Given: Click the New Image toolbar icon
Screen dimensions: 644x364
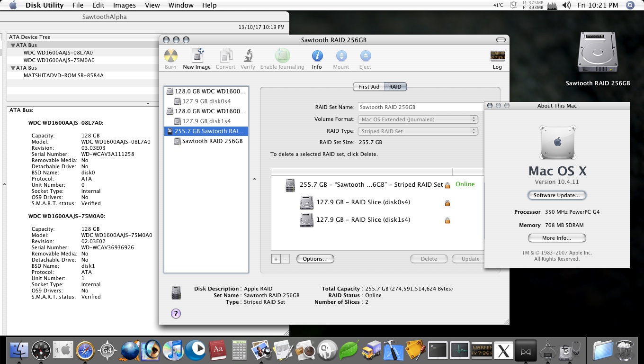Looking at the screenshot, I should pyautogui.click(x=197, y=56).
